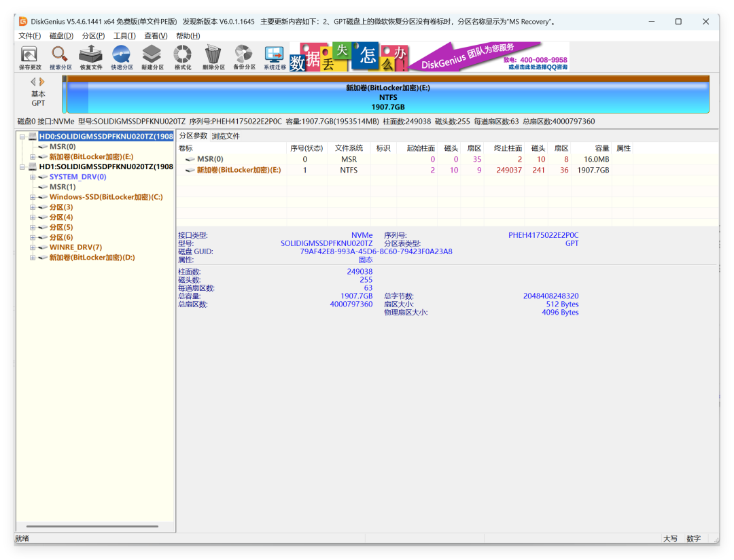Click the data loss colorful banner image

[349, 56]
